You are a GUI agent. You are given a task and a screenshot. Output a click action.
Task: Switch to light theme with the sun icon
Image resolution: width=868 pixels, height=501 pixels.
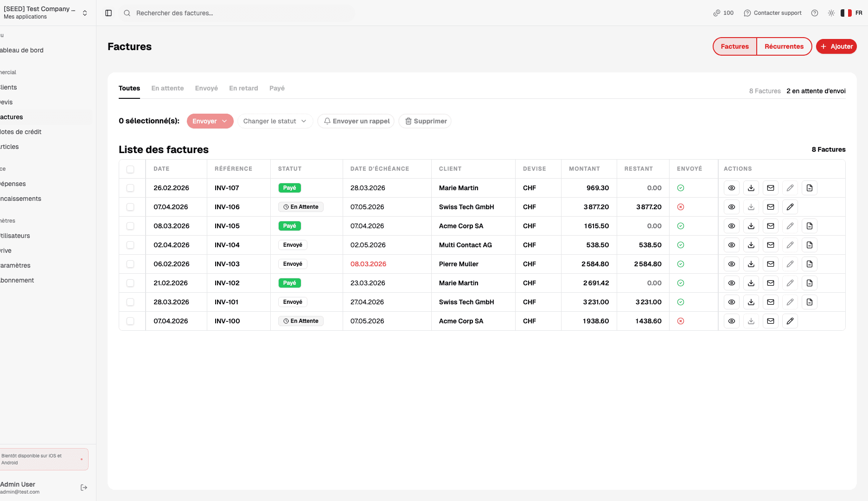pyautogui.click(x=831, y=13)
